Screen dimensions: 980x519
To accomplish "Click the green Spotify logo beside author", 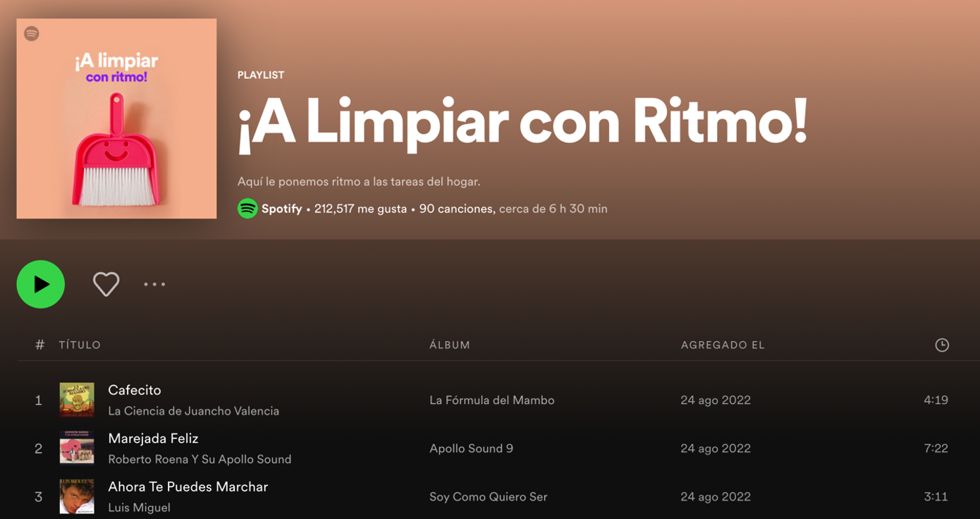I will [247, 209].
